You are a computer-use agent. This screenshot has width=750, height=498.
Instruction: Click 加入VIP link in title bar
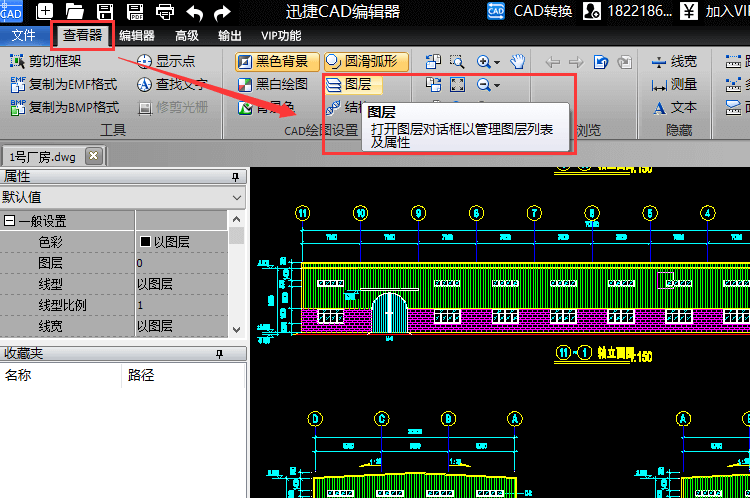tap(727, 11)
